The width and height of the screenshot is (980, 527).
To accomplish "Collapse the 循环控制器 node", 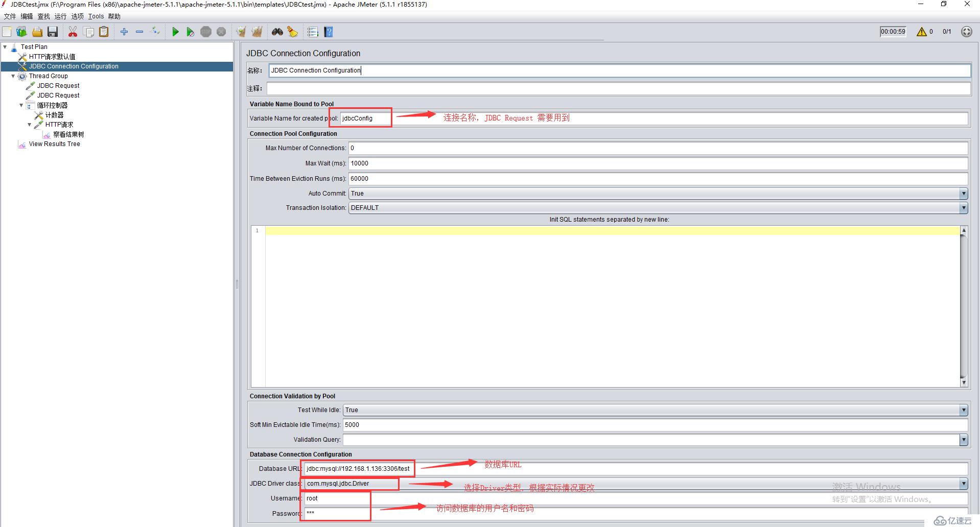I will click(x=21, y=105).
